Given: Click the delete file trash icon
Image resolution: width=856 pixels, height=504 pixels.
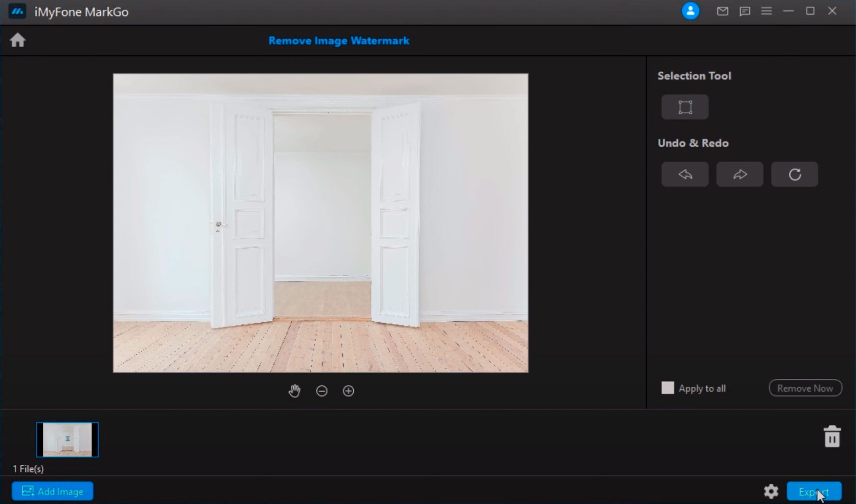Looking at the screenshot, I should [831, 436].
